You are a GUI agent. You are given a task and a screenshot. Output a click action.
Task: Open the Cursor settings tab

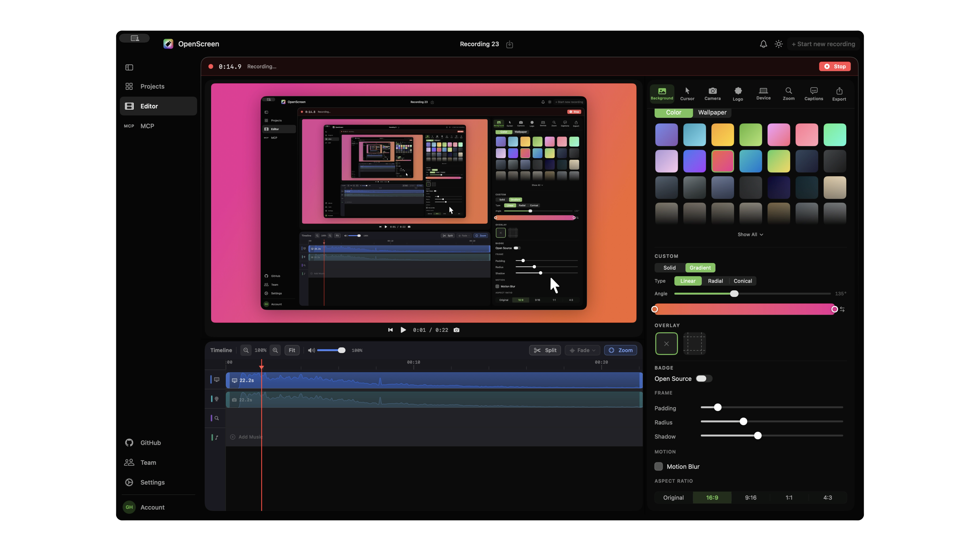[687, 94]
